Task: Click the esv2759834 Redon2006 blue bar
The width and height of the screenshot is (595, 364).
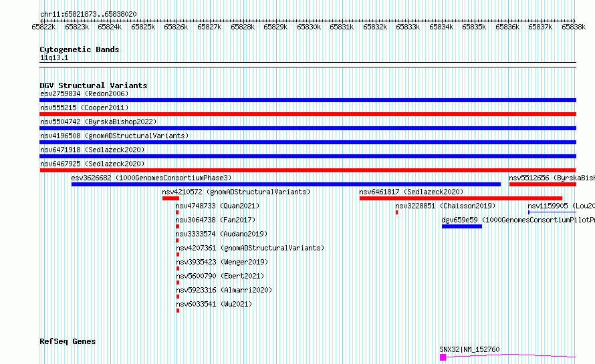Action: (308, 100)
